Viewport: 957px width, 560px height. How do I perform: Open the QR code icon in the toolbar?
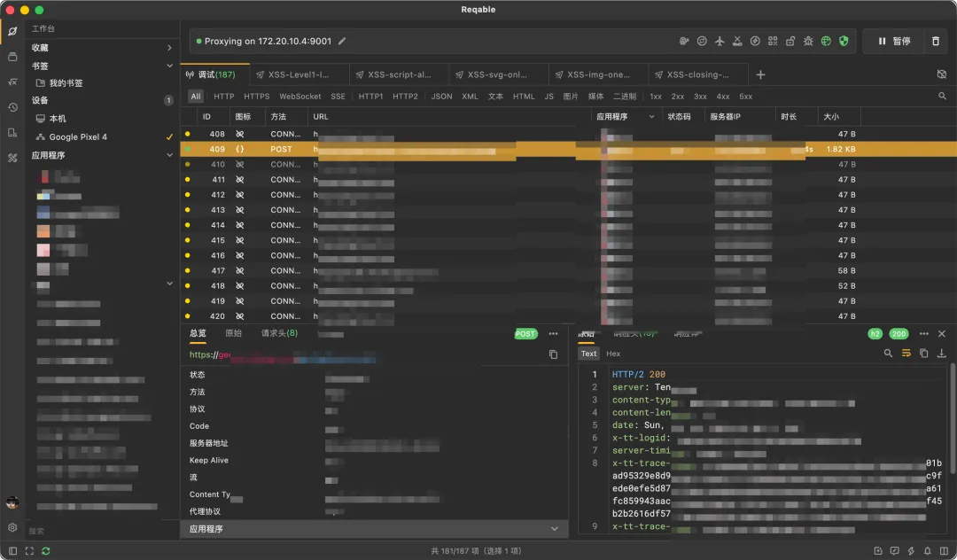tap(773, 41)
